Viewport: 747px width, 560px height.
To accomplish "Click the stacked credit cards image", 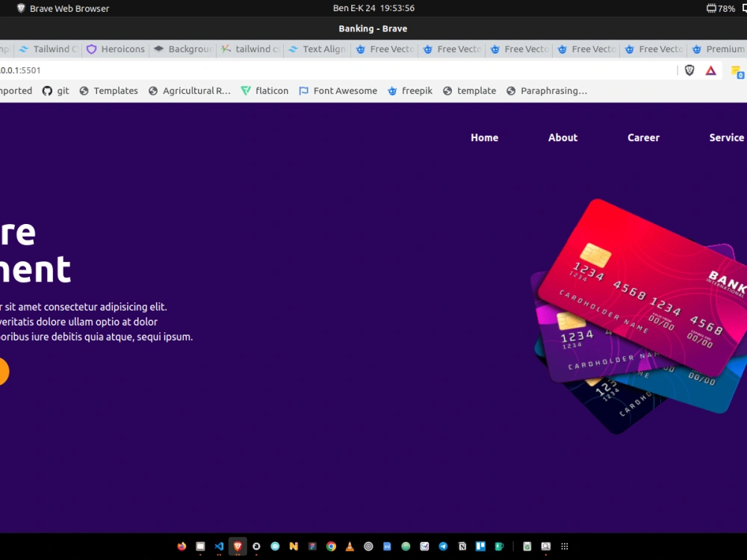I will tap(639, 316).
